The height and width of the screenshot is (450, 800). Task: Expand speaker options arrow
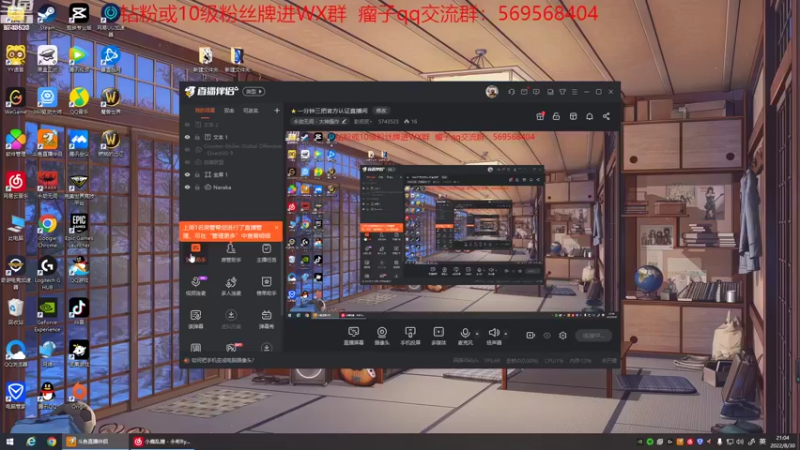coord(506,334)
